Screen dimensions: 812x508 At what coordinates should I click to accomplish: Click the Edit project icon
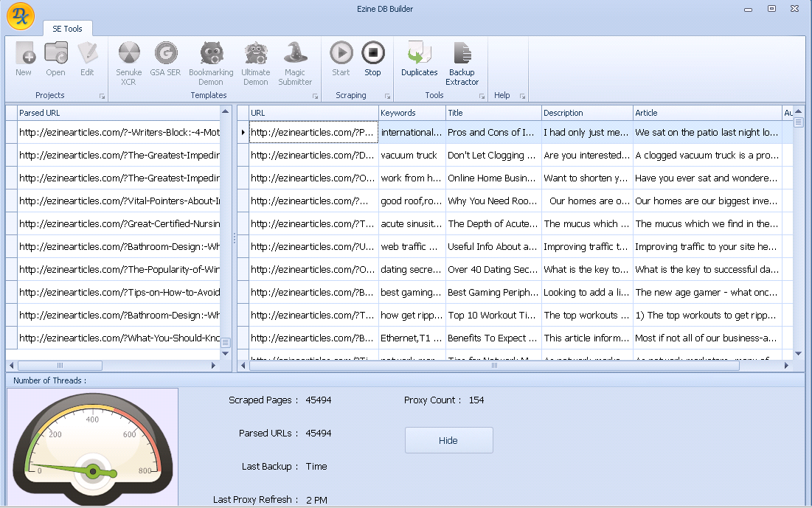[87, 59]
